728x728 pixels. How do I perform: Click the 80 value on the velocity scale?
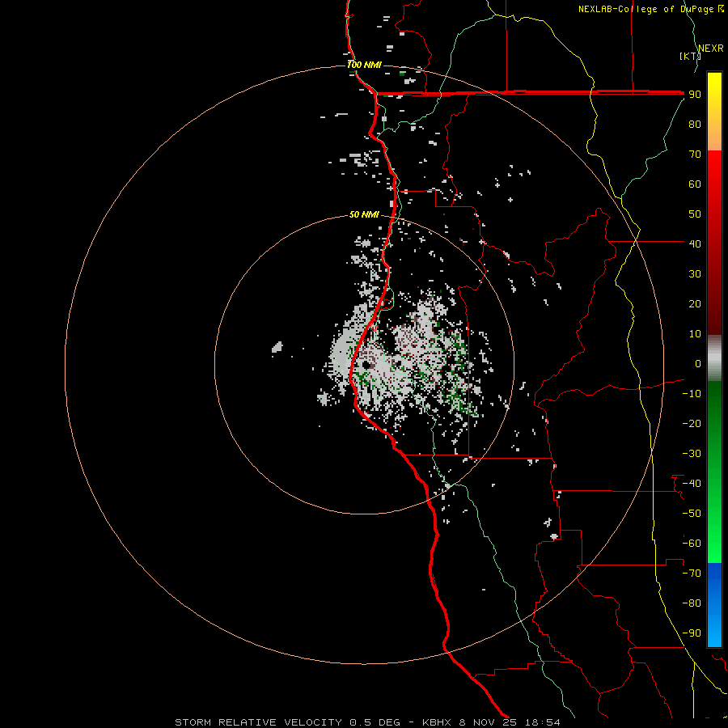[695, 124]
